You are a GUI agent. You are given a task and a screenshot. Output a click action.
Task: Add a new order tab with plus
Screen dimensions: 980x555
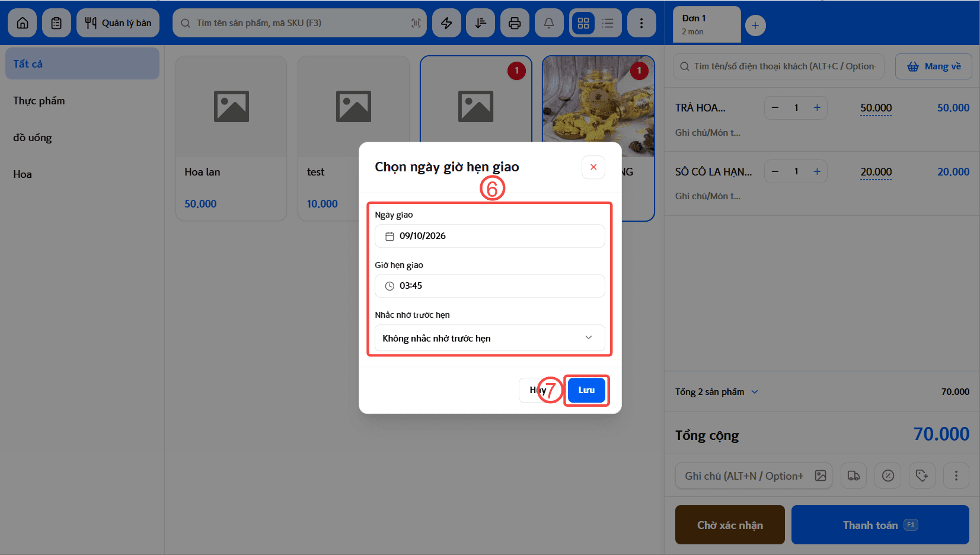(755, 25)
